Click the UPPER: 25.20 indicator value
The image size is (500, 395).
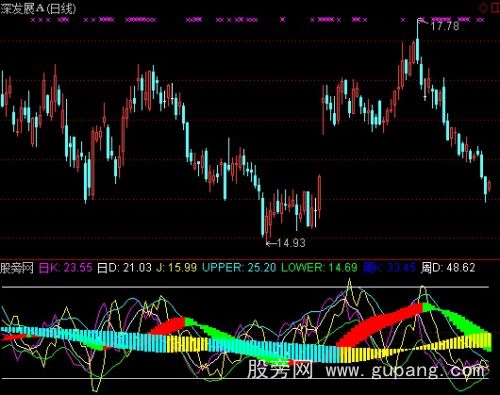click(239, 267)
